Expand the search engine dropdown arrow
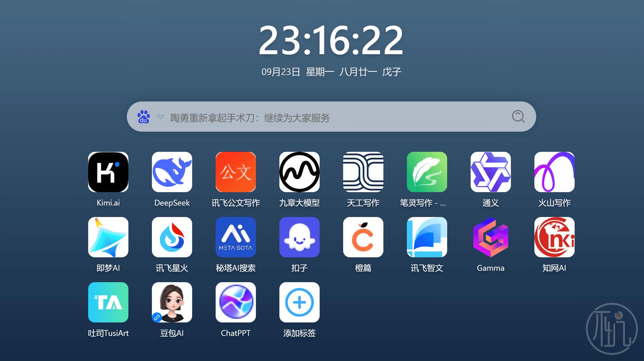Image resolution: width=644 pixels, height=361 pixels. click(160, 117)
